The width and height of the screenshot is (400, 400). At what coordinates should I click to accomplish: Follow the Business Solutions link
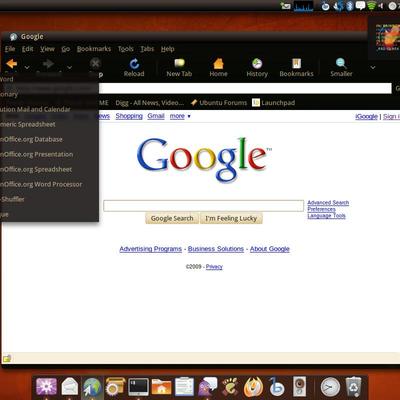pyautogui.click(x=216, y=249)
